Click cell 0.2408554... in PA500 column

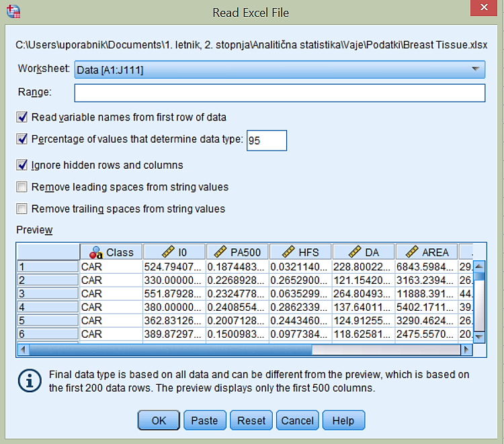click(x=237, y=307)
